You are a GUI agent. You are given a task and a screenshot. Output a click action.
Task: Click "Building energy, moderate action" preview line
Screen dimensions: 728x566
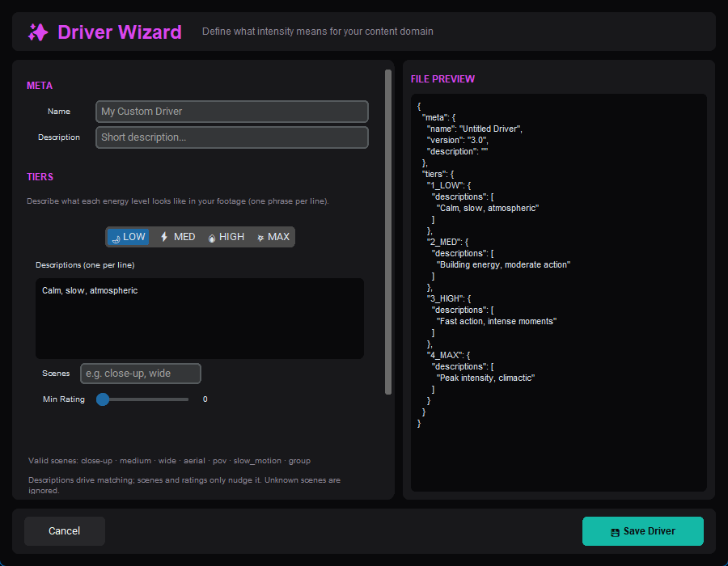[x=503, y=265]
